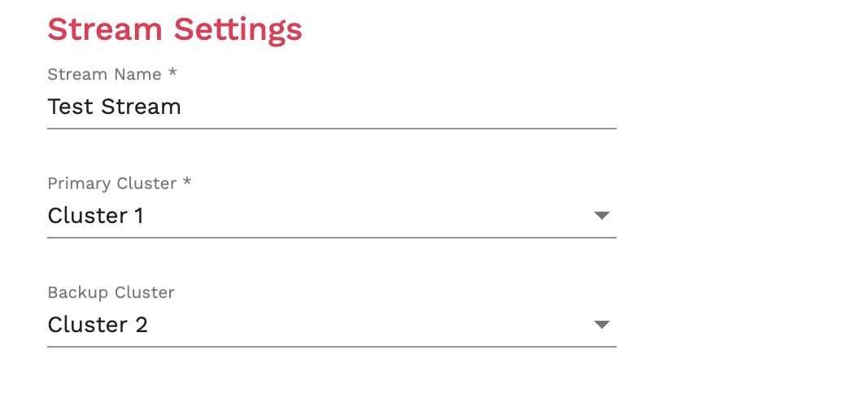
Task: Click the "Test Stream" text value
Action: (114, 107)
